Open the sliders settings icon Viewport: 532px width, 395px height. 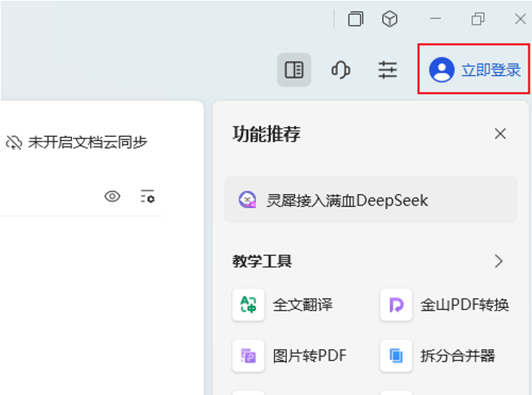388,70
